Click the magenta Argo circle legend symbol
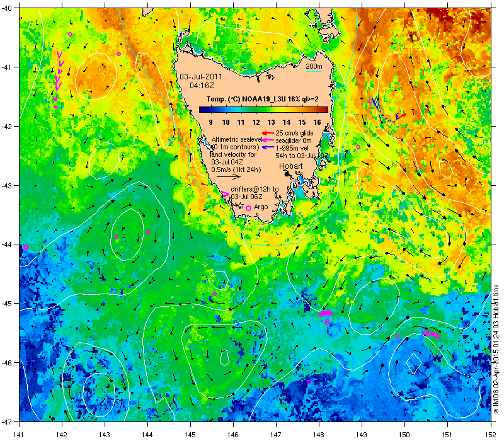 click(x=248, y=209)
